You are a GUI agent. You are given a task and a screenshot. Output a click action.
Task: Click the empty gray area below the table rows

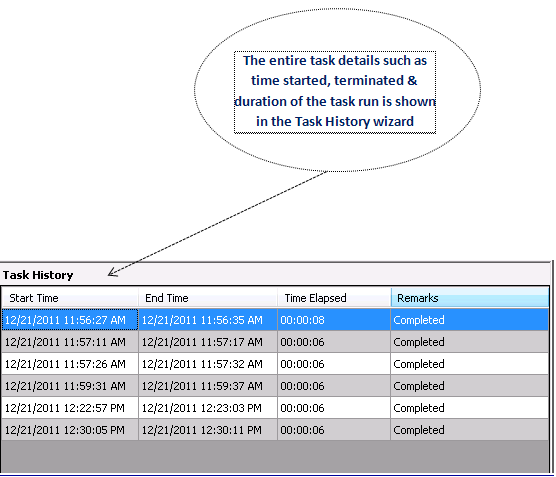(x=275, y=456)
